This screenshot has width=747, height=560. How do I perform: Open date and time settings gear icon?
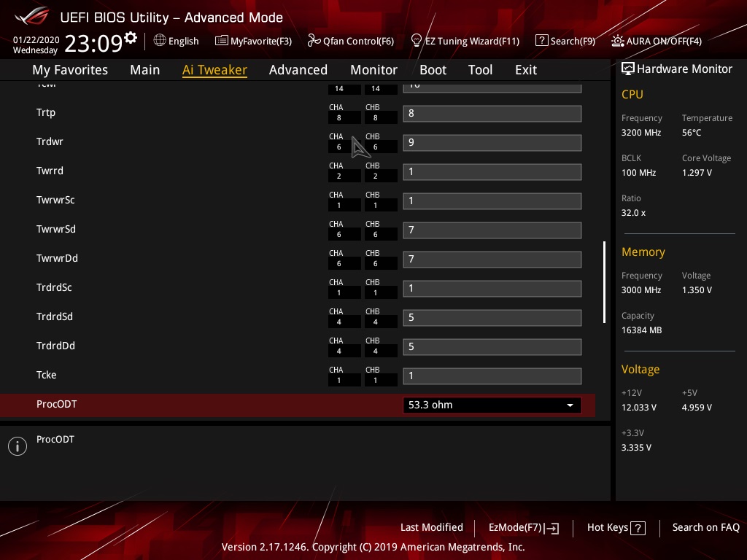point(130,37)
